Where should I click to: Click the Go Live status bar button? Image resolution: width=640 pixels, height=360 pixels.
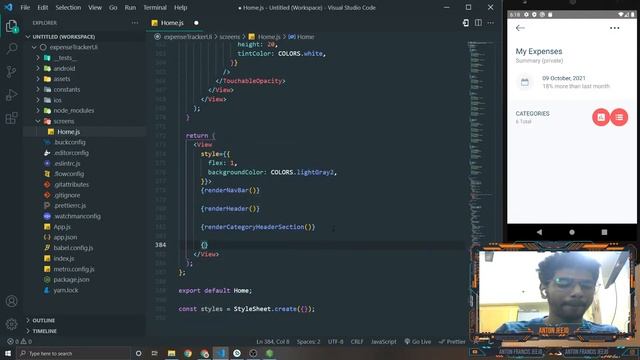[x=418, y=342]
